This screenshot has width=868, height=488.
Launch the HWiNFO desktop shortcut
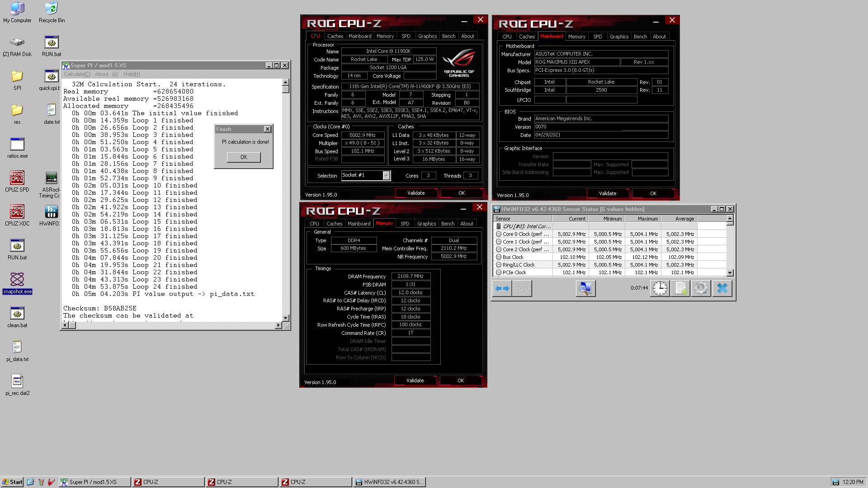[51, 216]
